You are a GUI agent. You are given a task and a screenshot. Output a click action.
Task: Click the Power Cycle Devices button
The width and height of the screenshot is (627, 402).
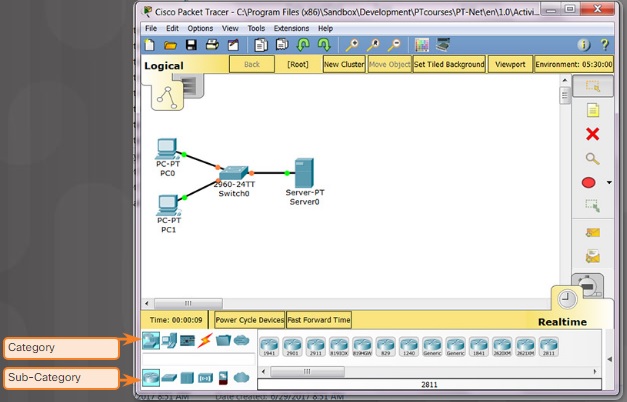click(x=249, y=320)
